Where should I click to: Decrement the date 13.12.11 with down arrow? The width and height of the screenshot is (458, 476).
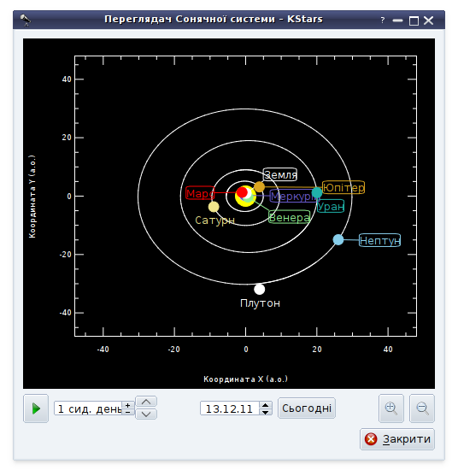(266, 412)
